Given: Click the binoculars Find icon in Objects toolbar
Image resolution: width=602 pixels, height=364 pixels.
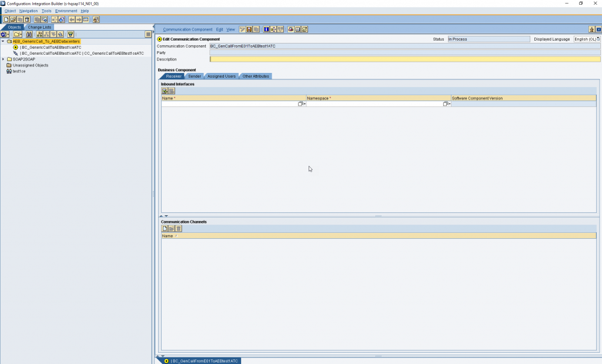Looking at the screenshot, I should point(29,34).
